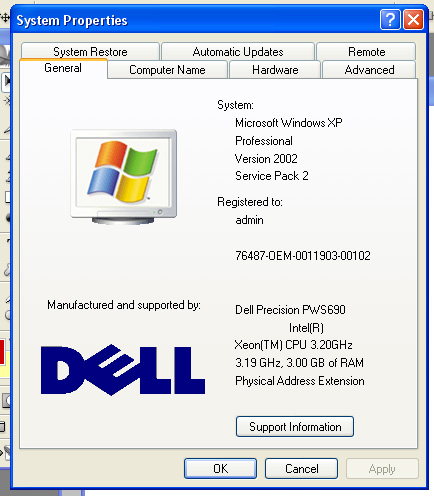Select the Remote tab
This screenshot has width=434, height=496.
coord(366,51)
